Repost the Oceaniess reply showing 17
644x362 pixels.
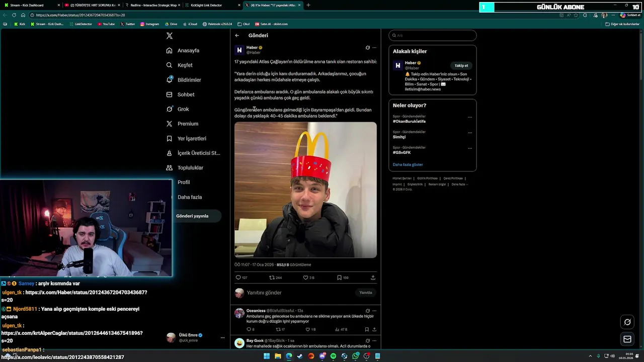[x=278, y=329]
